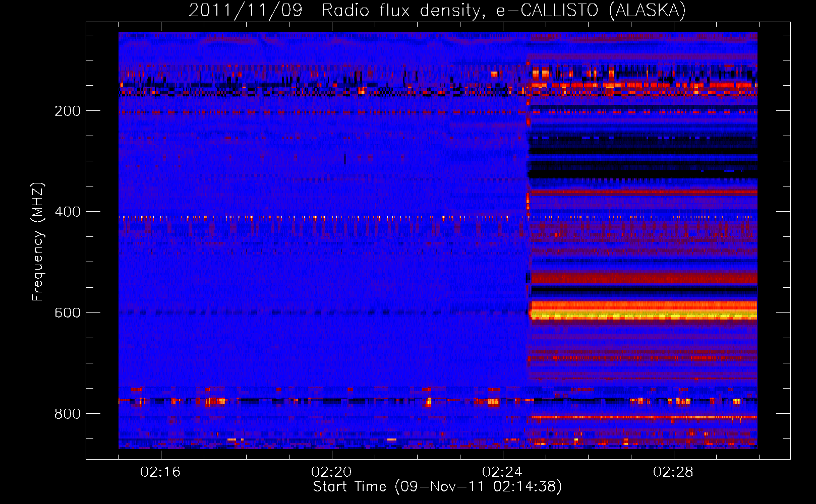Select the 200 frequency axis label
Image resolution: width=816 pixels, height=504 pixels.
point(68,111)
